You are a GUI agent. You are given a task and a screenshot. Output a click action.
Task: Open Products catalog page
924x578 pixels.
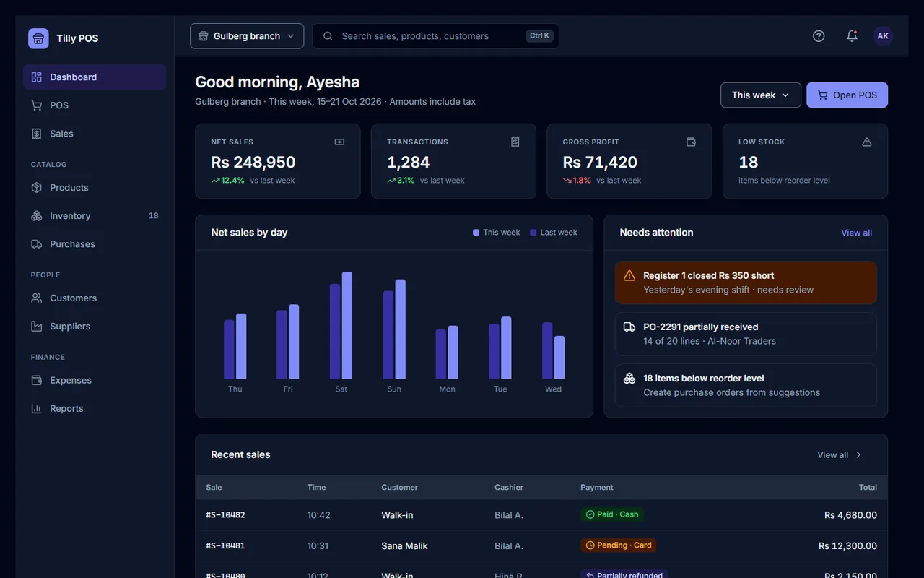click(95, 188)
